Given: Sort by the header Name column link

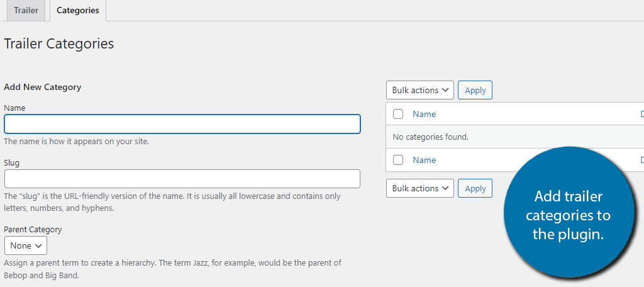Looking at the screenshot, I should click(x=425, y=114).
